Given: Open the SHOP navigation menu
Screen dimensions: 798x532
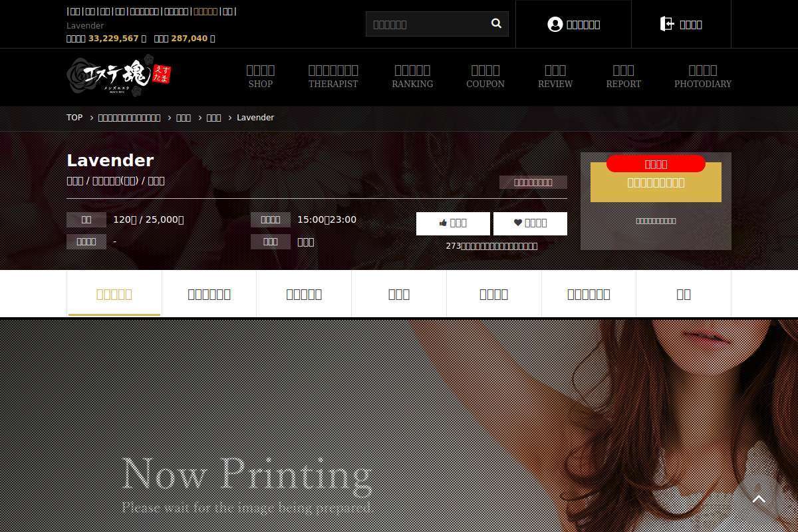Looking at the screenshot, I should [x=261, y=76].
